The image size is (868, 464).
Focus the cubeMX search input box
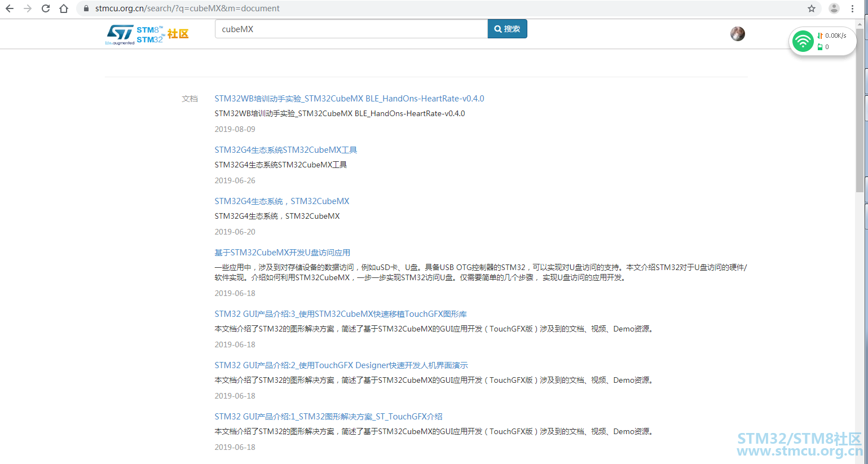[351, 29]
